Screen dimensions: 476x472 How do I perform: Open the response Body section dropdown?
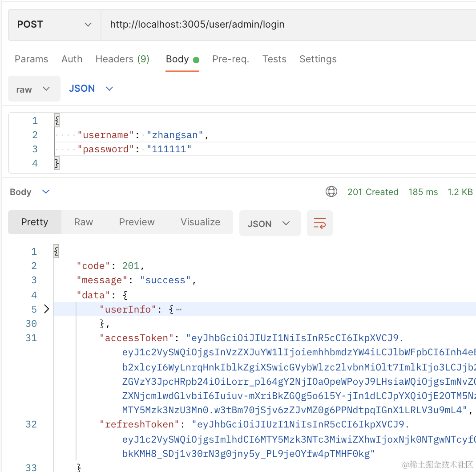30,192
